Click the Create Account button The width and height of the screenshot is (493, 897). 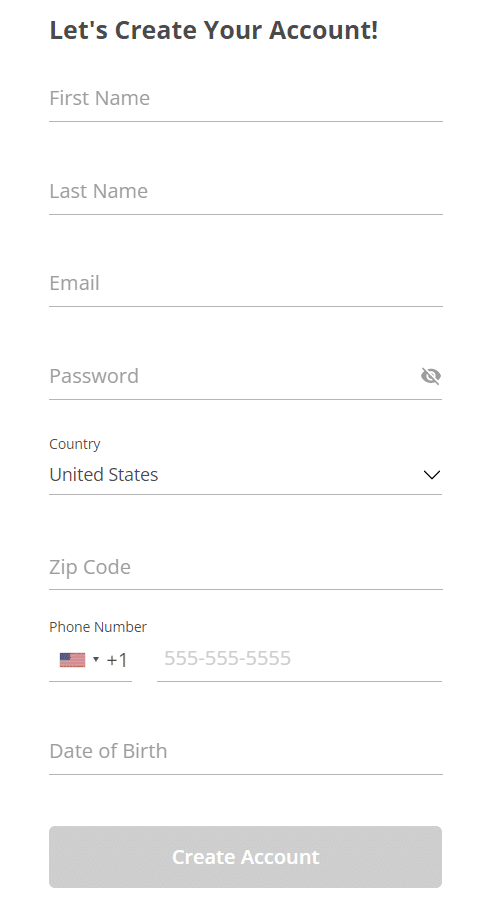click(245, 856)
